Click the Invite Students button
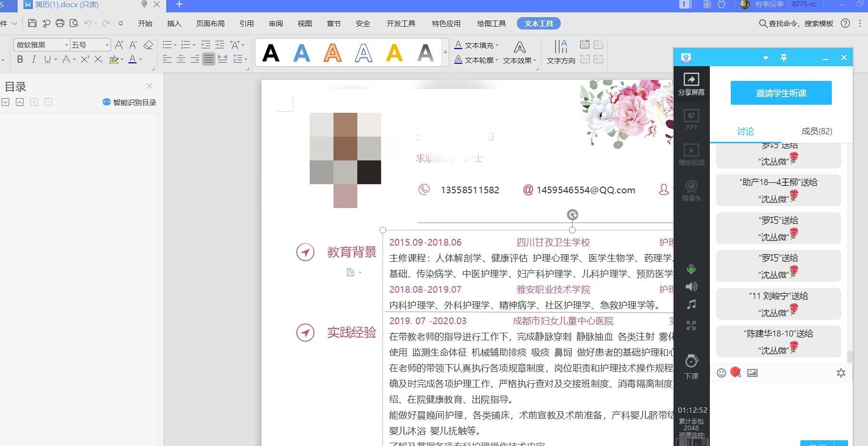Screen dimensions: 868x446 [x=781, y=93]
